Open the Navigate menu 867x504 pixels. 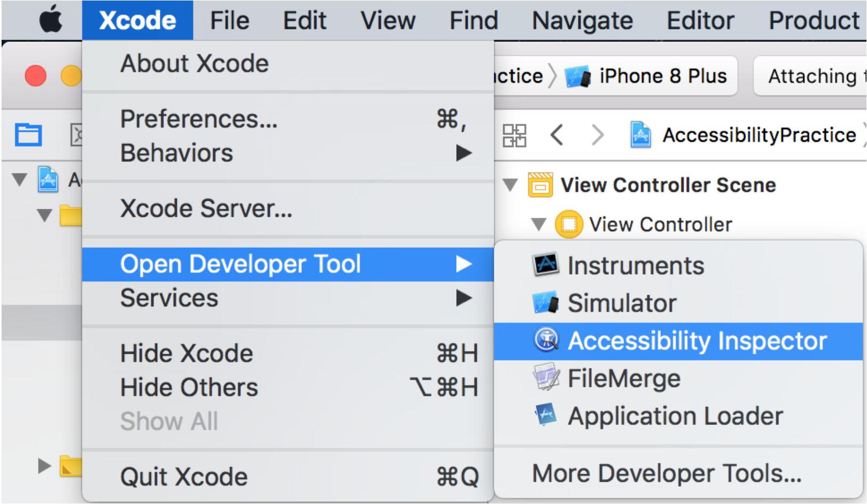coord(582,21)
